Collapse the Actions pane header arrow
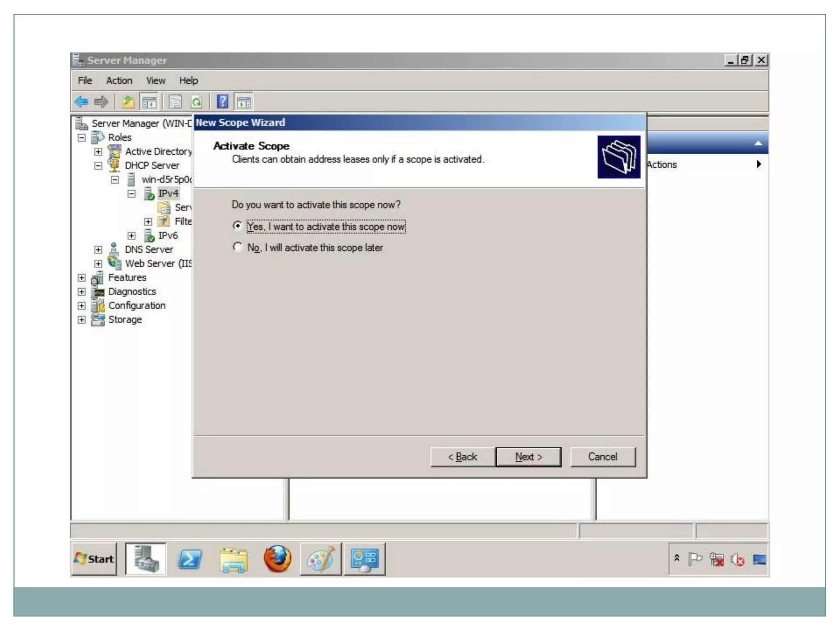This screenshot has height=630, width=840. (758, 144)
